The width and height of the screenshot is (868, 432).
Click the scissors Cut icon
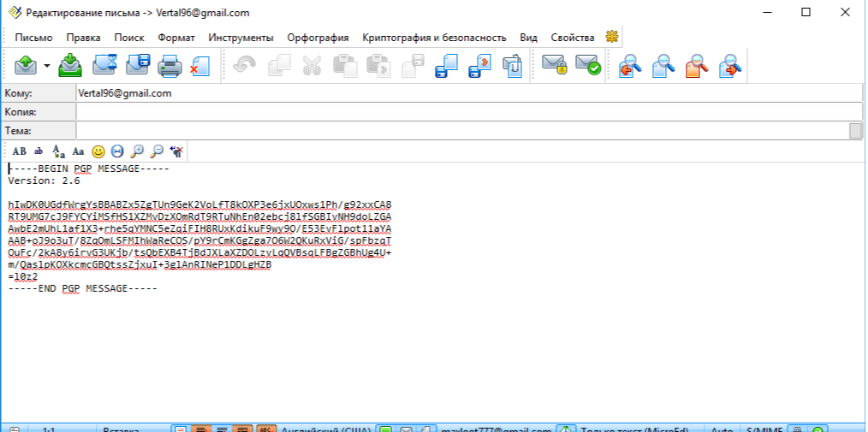312,65
